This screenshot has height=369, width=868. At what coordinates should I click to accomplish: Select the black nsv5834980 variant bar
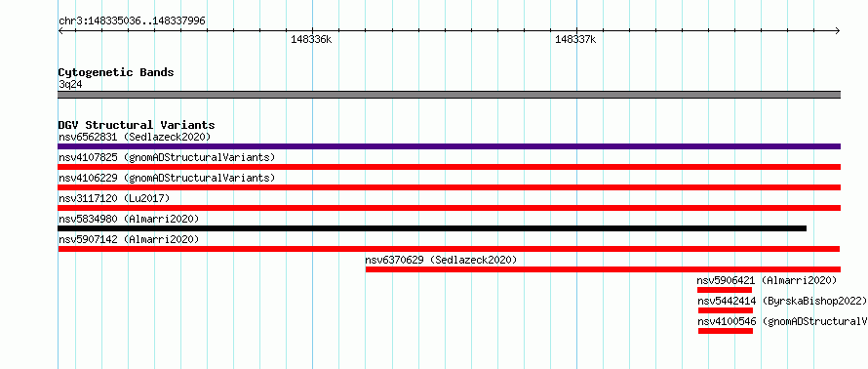(x=432, y=228)
